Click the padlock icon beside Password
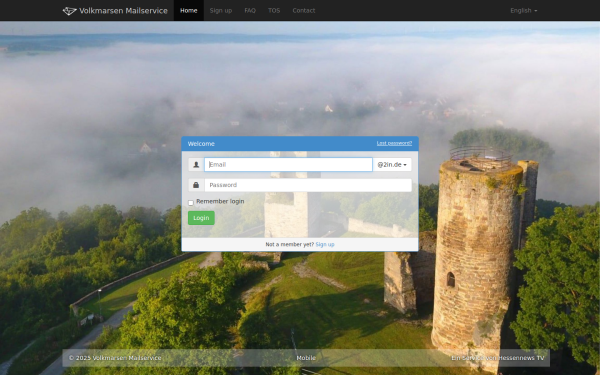The image size is (600, 375). pyautogui.click(x=196, y=185)
